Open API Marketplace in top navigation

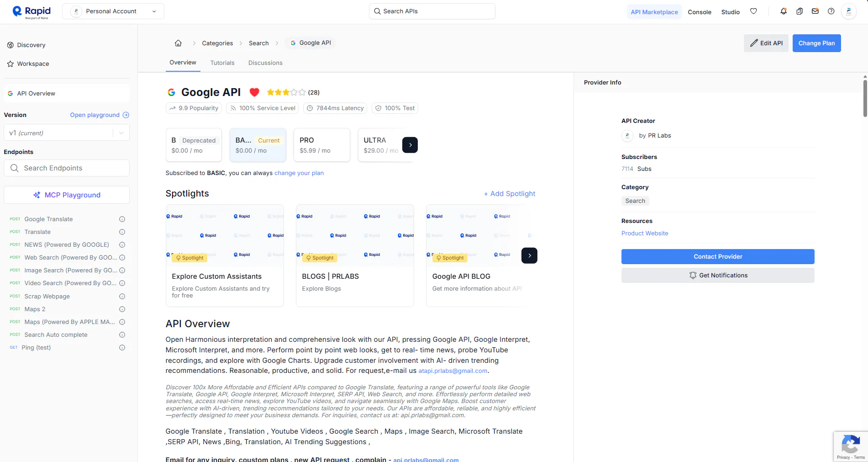point(654,12)
